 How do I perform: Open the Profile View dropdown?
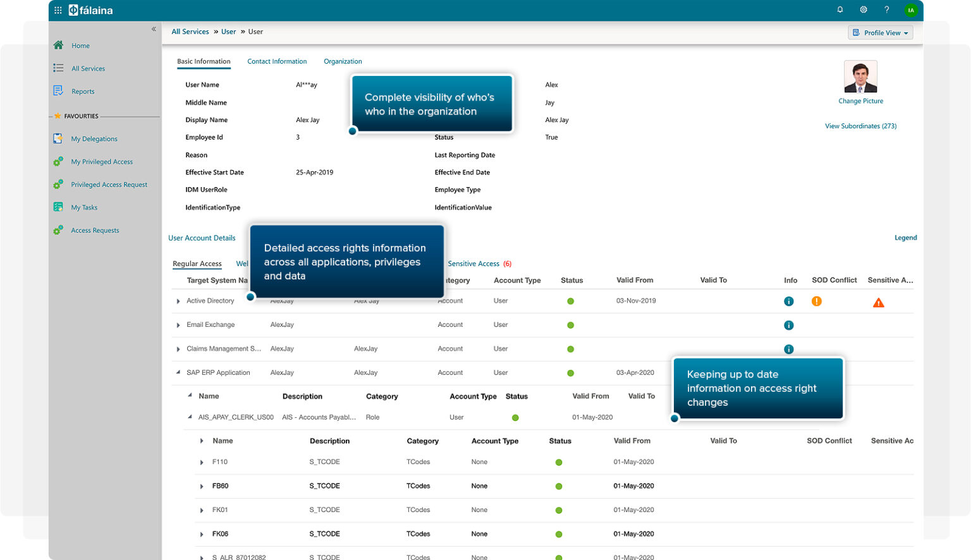coord(880,33)
